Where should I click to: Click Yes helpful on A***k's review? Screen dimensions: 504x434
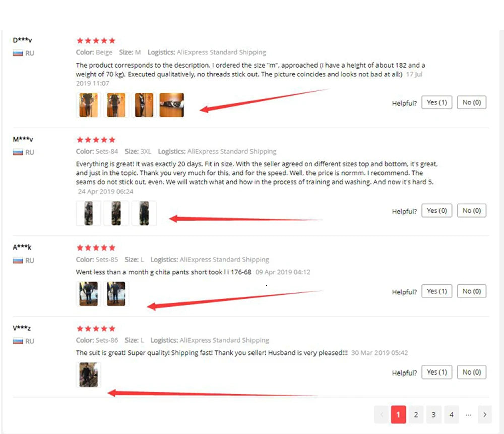(436, 291)
